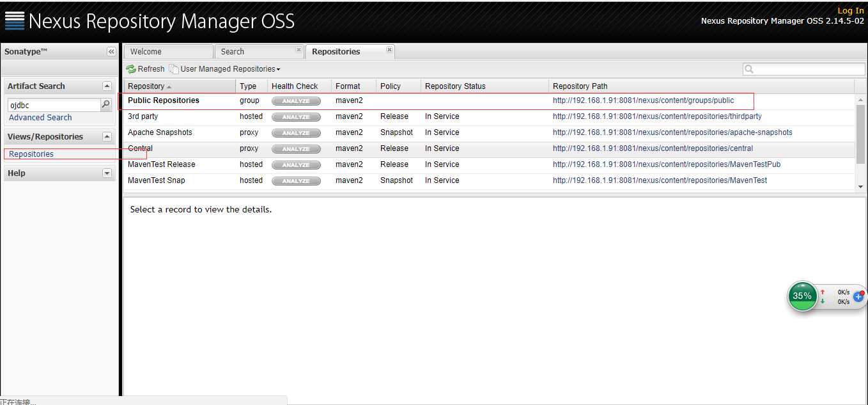Click the repository list scrollbar thumb

tap(860, 134)
